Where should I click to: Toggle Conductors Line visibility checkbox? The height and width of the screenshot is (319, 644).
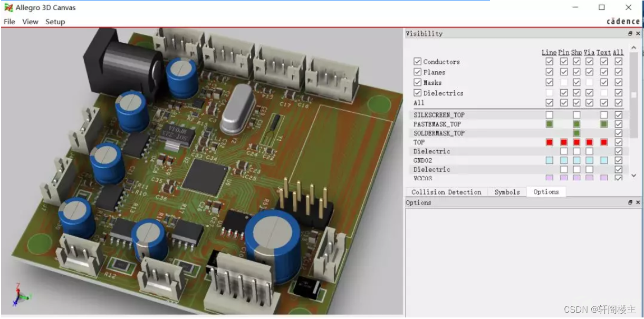coord(550,62)
